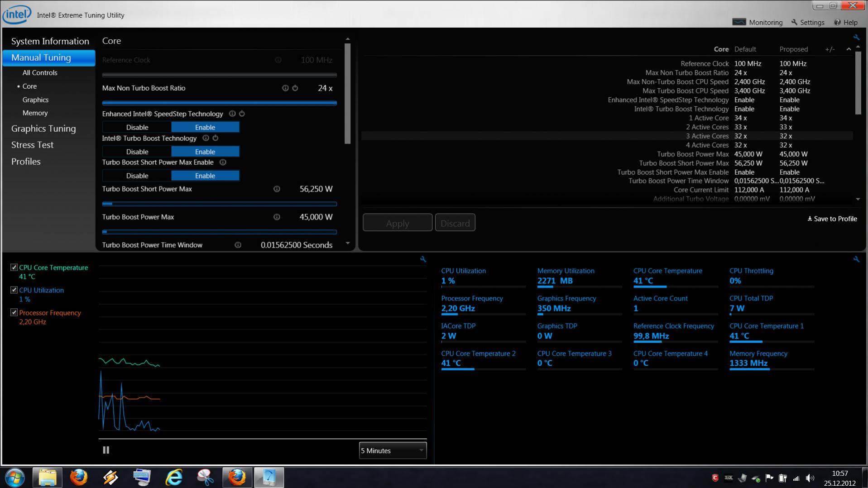Click the network signal tray icon

tap(796, 478)
